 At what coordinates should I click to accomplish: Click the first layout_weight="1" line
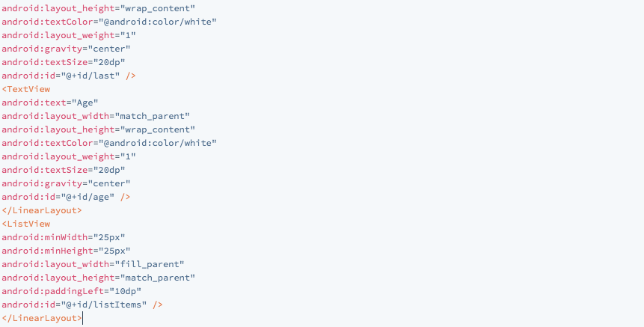click(x=69, y=35)
